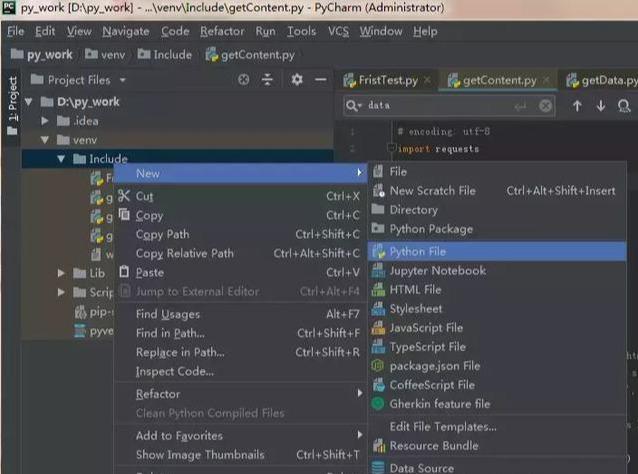The height and width of the screenshot is (474, 638).
Task: Expand the Lib folder
Action: pyautogui.click(x=61, y=273)
